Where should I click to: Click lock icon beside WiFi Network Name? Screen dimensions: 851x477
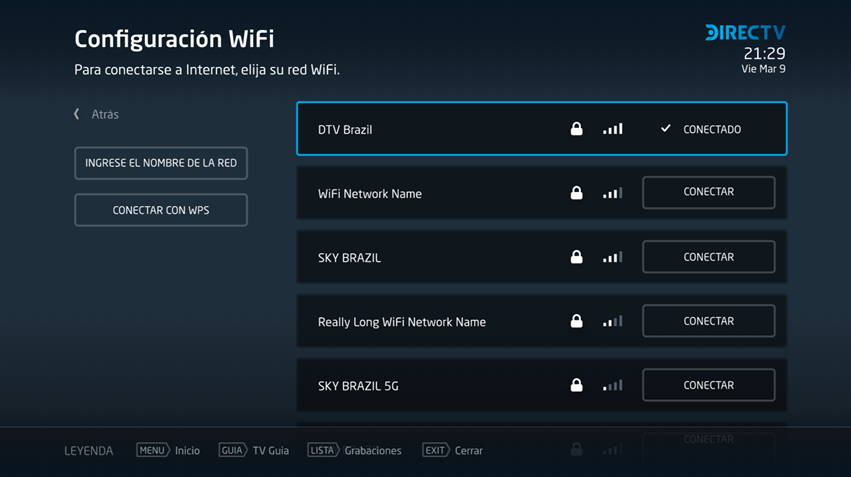576,193
